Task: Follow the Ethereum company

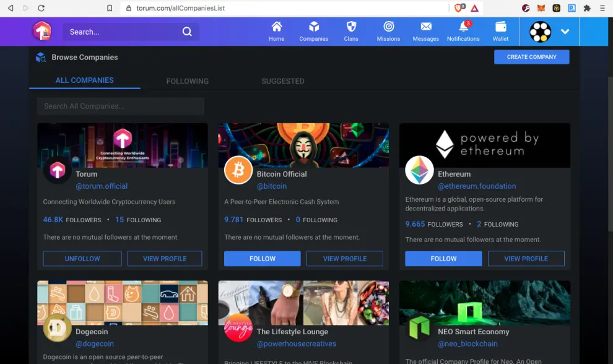Action: (443, 259)
